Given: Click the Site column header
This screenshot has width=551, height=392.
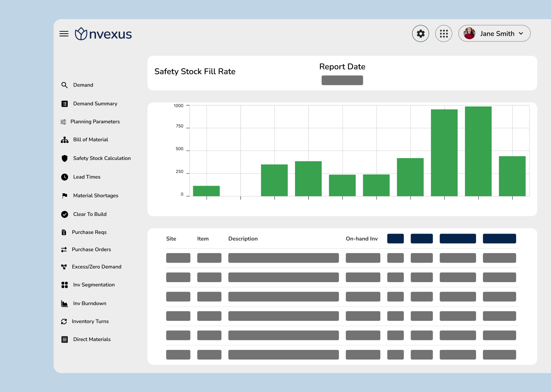Looking at the screenshot, I should pyautogui.click(x=171, y=239).
